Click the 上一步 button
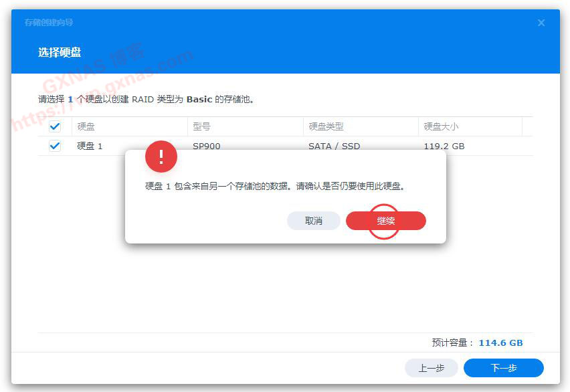This screenshot has width=570, height=392. point(432,368)
